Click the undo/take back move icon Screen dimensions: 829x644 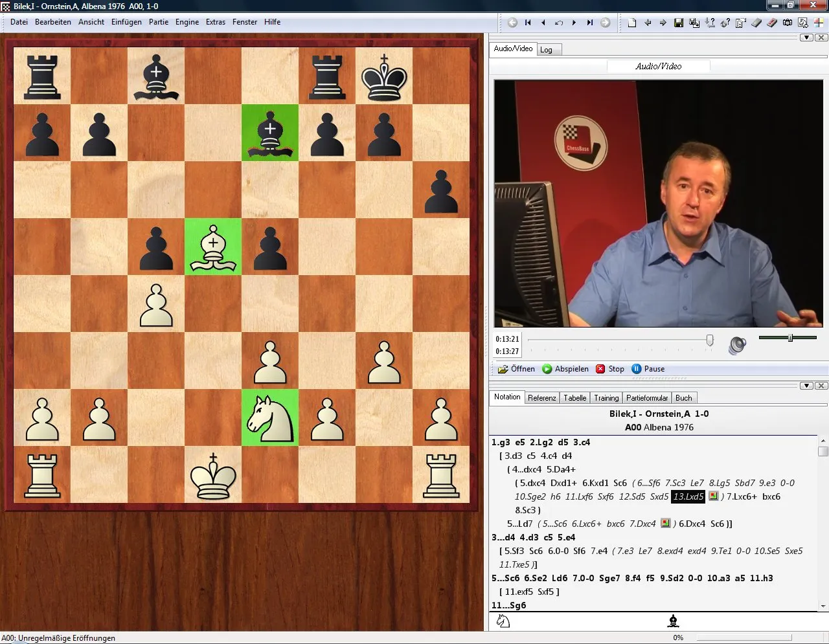[x=558, y=23]
